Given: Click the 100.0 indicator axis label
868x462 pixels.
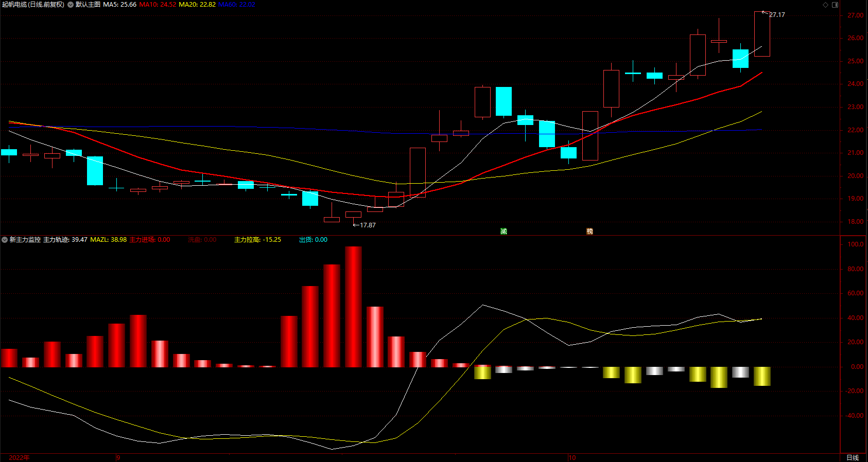Looking at the screenshot, I should tap(855, 244).
